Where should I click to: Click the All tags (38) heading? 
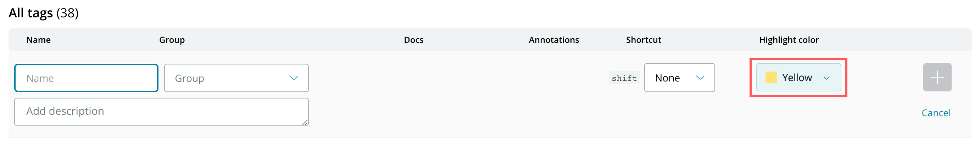coord(43,13)
